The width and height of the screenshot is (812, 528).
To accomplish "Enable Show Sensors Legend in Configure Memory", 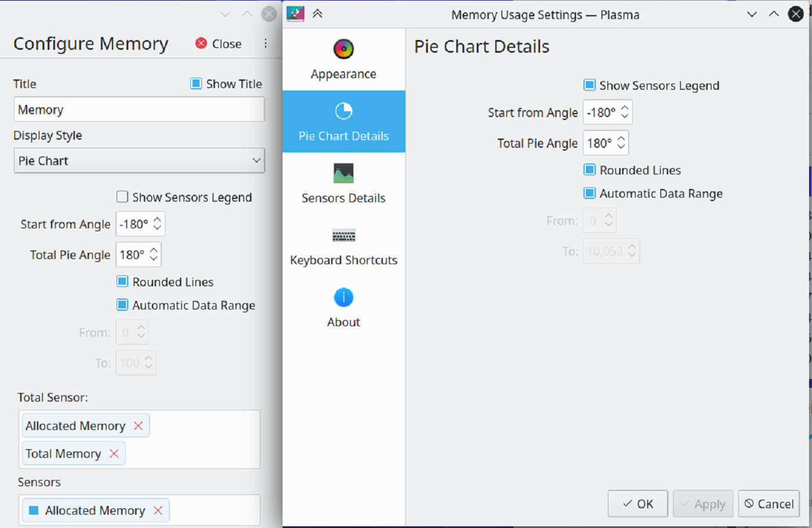I will click(x=122, y=197).
